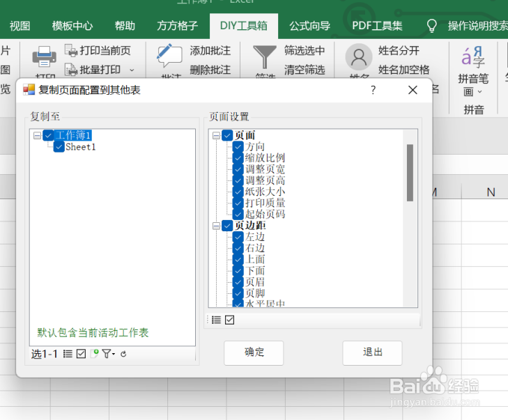The height and width of the screenshot is (420, 508).
Task: Click the filter funnel icon in ribbon
Action: 264,56
